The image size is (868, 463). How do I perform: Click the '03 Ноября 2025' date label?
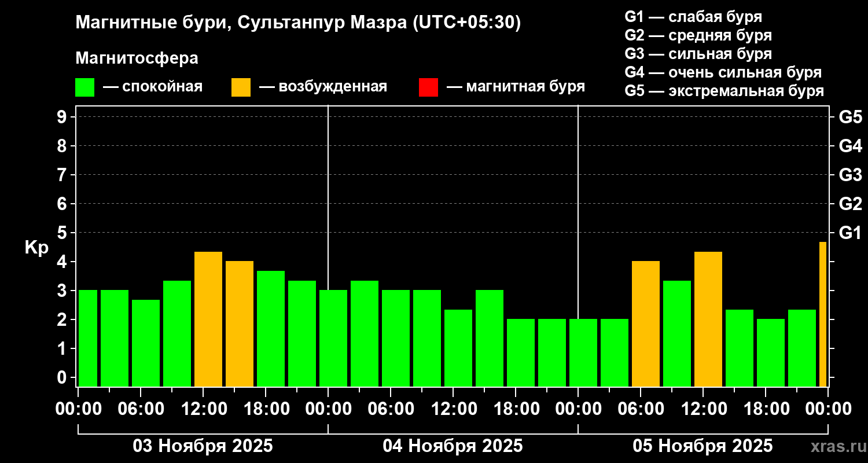coord(203,446)
